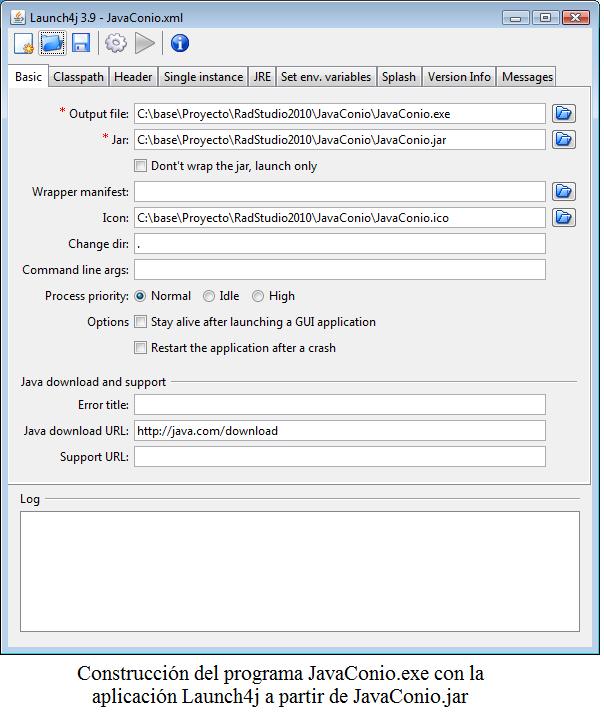Switch to the Splash tab
The height and width of the screenshot is (713, 604).
coord(399,77)
